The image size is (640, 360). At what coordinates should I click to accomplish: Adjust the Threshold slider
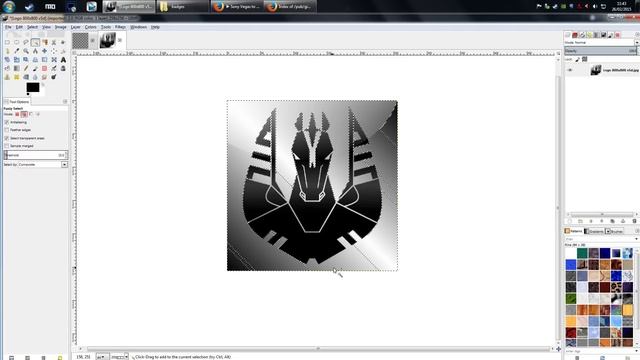coord(36,155)
